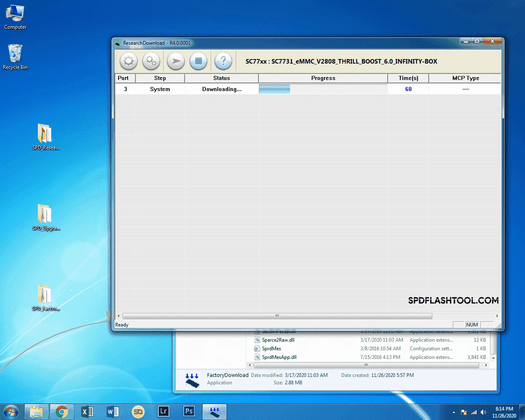Select SprdMesApp.dll in Explorer window
This screenshot has height=420, width=525.
coord(279,357)
